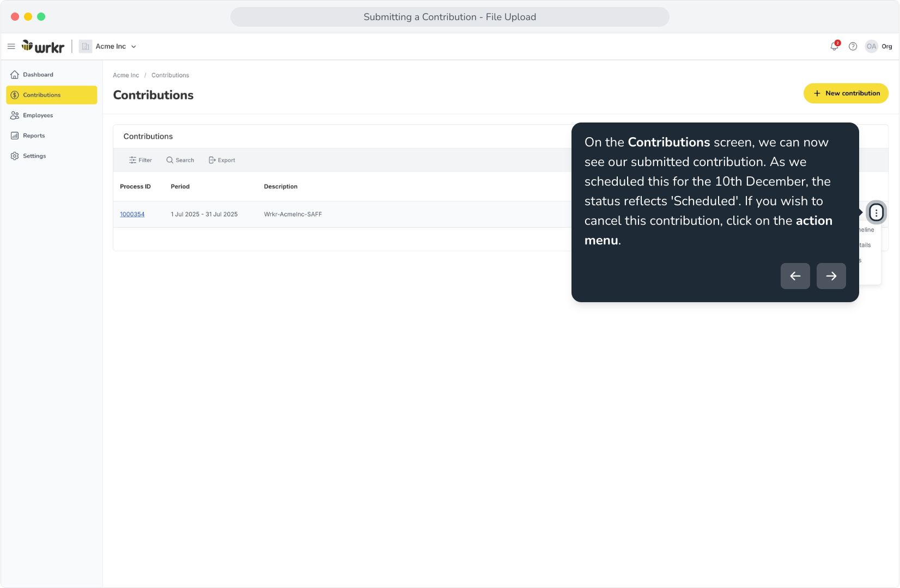Screen dimensions: 900x588
Task: Click the Acme Inc breadcrumb link
Action: coord(126,75)
